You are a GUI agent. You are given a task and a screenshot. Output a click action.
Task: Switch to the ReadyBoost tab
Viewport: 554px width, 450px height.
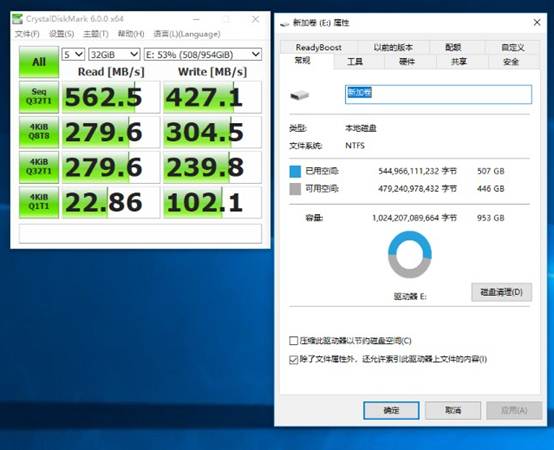[318, 47]
